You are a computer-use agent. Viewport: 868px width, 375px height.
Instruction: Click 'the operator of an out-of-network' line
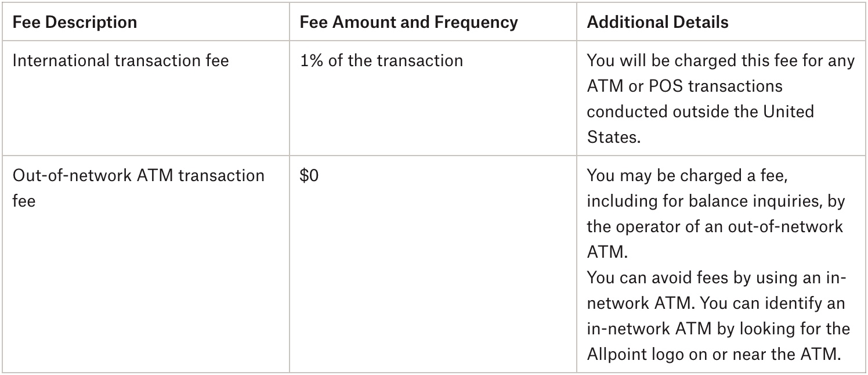pyautogui.click(x=715, y=226)
